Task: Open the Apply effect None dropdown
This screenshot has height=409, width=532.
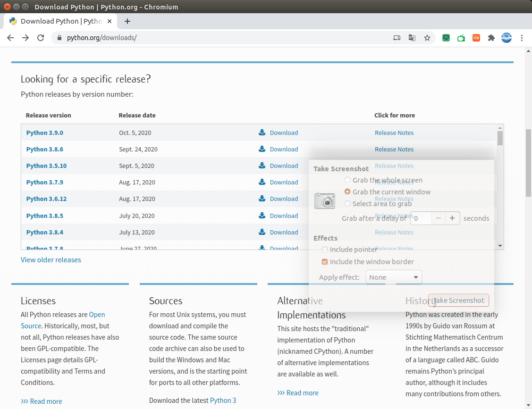Action: click(x=394, y=277)
